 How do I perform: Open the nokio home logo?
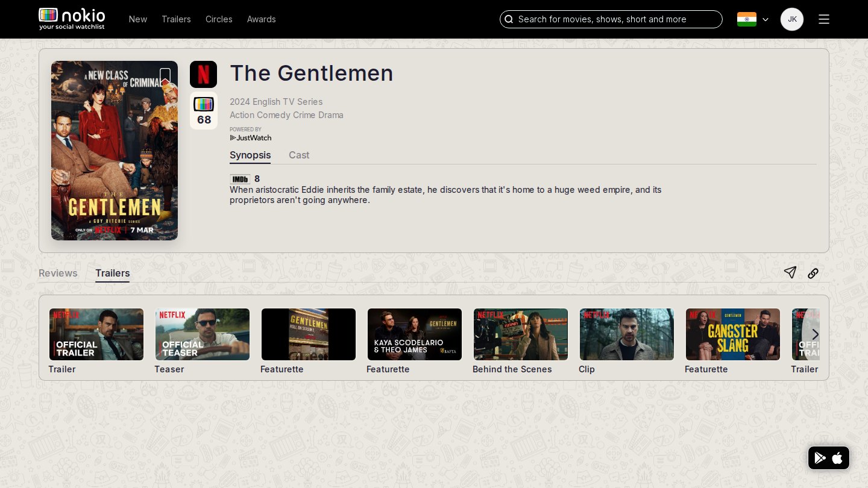tap(72, 19)
